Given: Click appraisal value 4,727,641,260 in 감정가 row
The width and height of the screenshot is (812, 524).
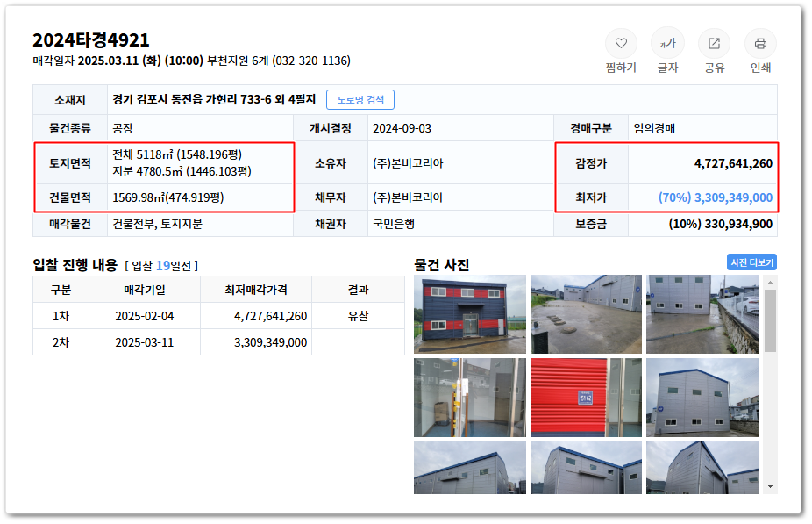Looking at the screenshot, I should coord(733,163).
